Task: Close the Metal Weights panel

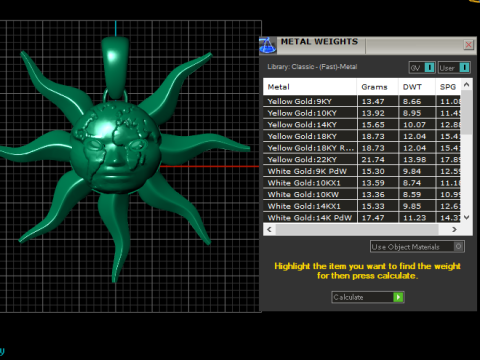Action: click(468, 45)
